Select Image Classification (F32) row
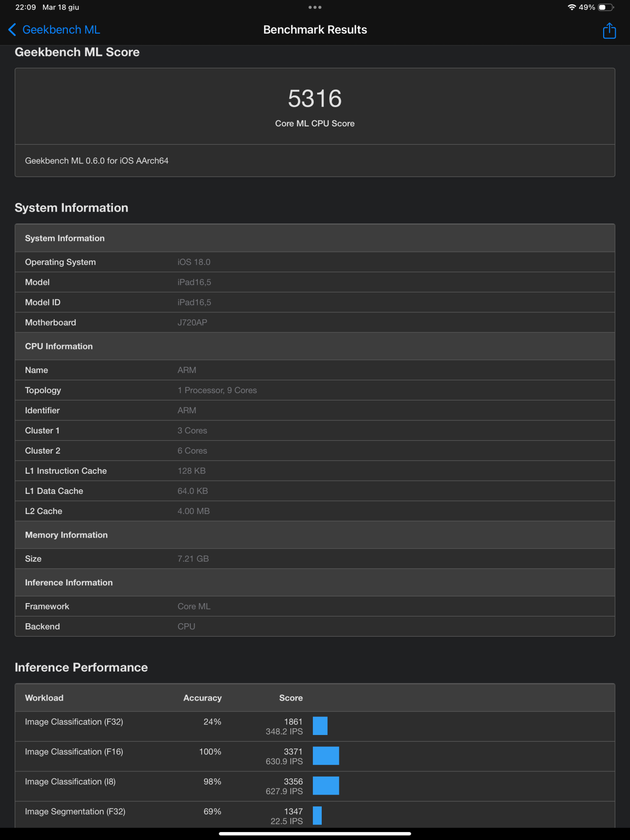The width and height of the screenshot is (630, 840). [x=315, y=727]
